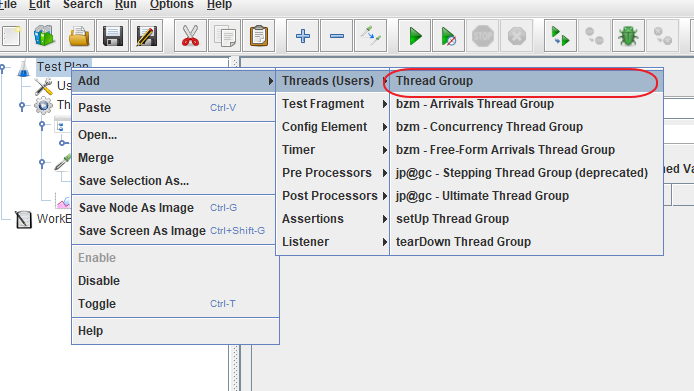Choose Paste from context menu
694x391 pixels.
(175, 108)
